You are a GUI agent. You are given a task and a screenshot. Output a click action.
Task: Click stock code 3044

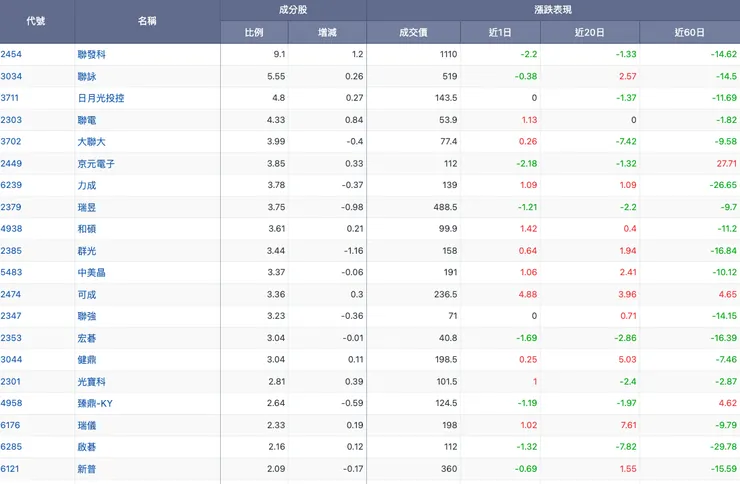tap(11, 360)
